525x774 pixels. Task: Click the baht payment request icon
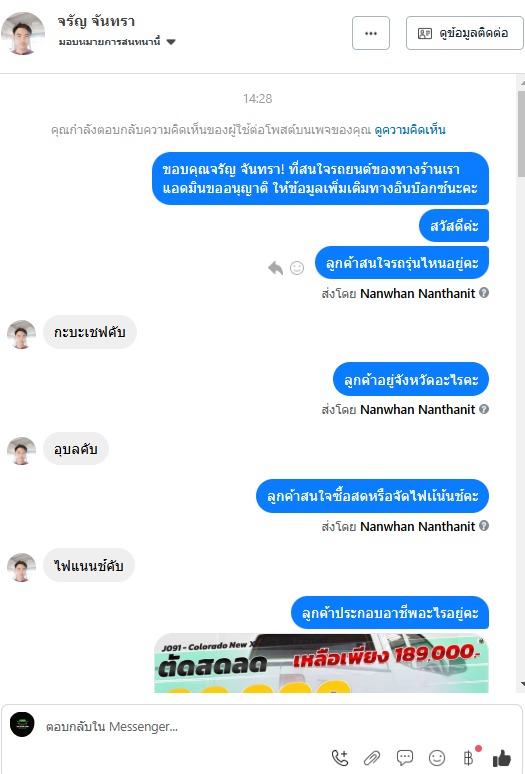tap(468, 757)
